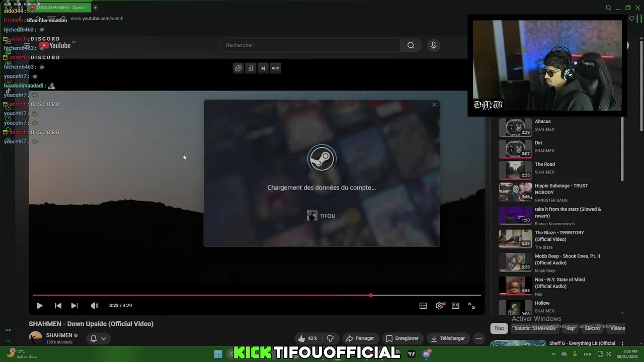Dislike the video

click(330, 338)
